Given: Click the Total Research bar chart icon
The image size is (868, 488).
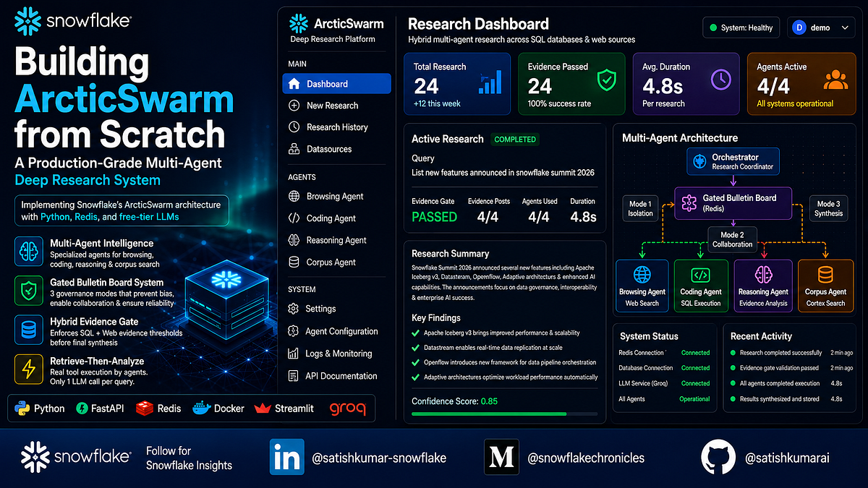Looking at the screenshot, I should 490,82.
